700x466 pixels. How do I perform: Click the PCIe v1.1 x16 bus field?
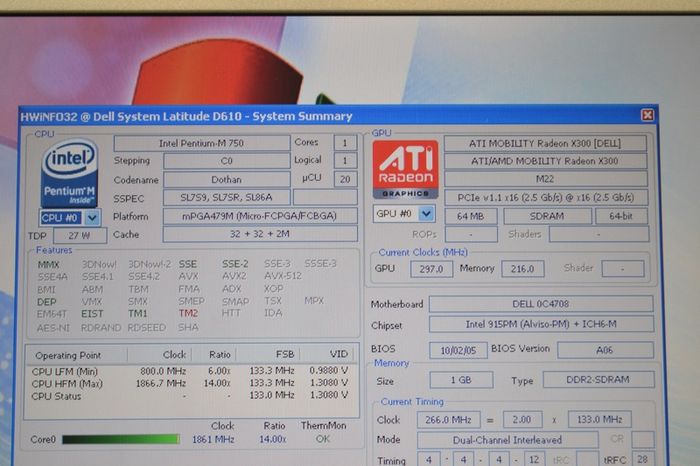tap(546, 197)
